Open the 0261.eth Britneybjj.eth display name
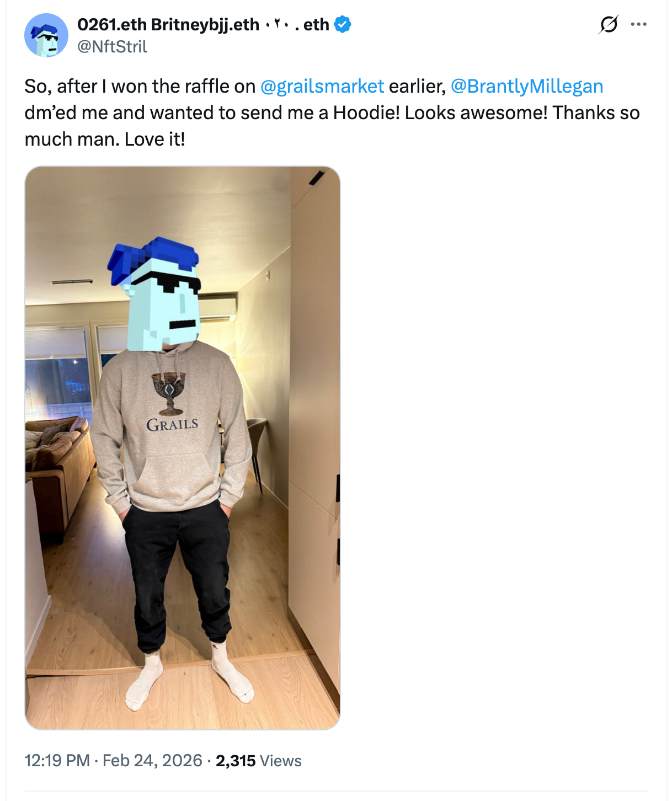Viewport: 672px width, 801px height. pos(168,24)
